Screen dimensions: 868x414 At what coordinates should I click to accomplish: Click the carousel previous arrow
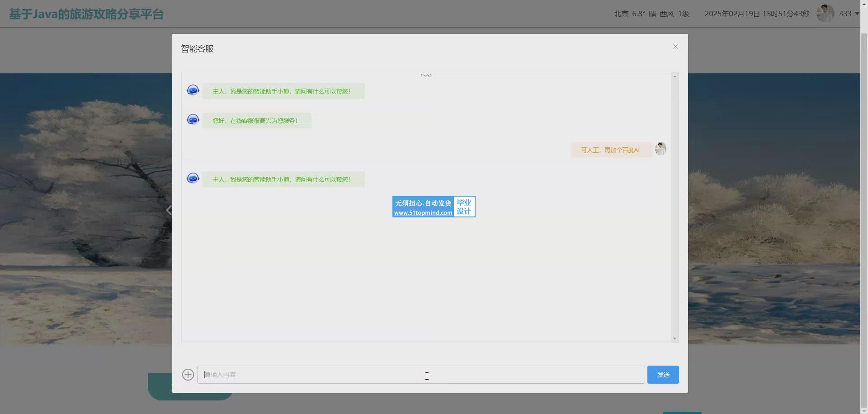(169, 210)
